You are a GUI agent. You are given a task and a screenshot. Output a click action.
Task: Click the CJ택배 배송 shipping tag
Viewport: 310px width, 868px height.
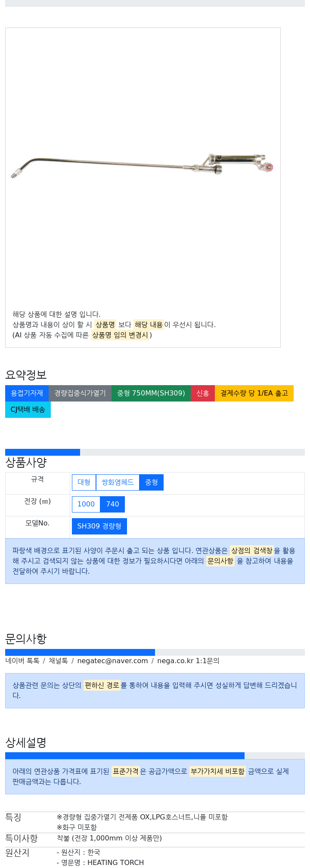pos(28,410)
